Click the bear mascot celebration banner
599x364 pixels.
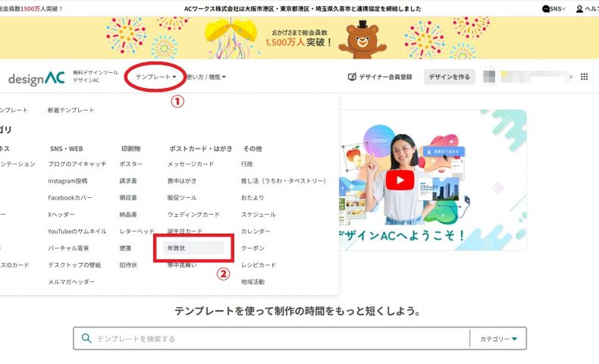click(x=299, y=39)
